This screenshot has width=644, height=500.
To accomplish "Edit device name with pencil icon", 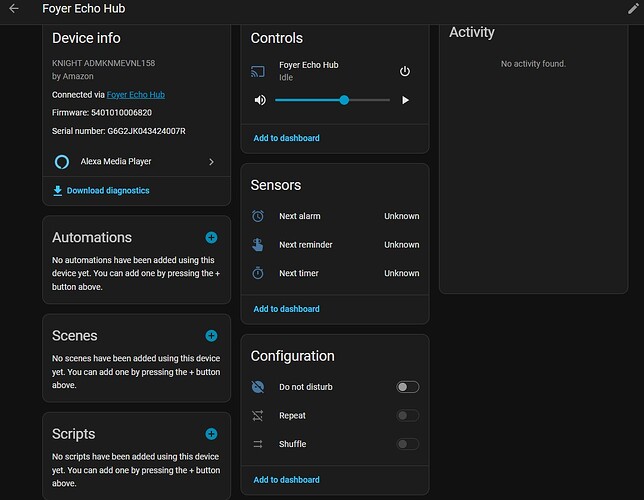I will [x=633, y=9].
